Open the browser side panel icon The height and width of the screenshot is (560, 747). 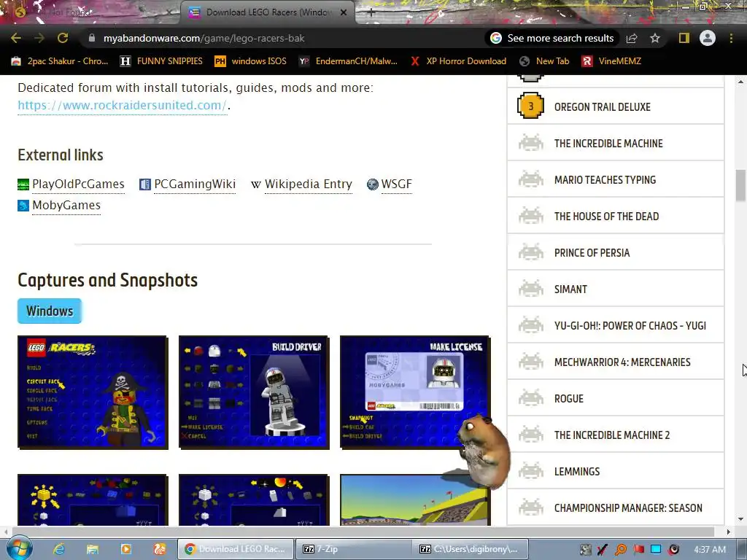click(684, 38)
